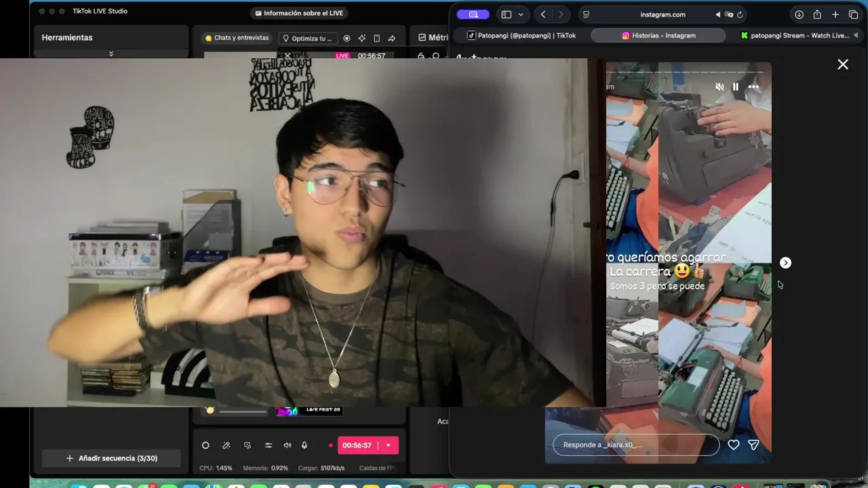
Task: Switch to patopangi Stream Watch Live tab
Action: 795,35
